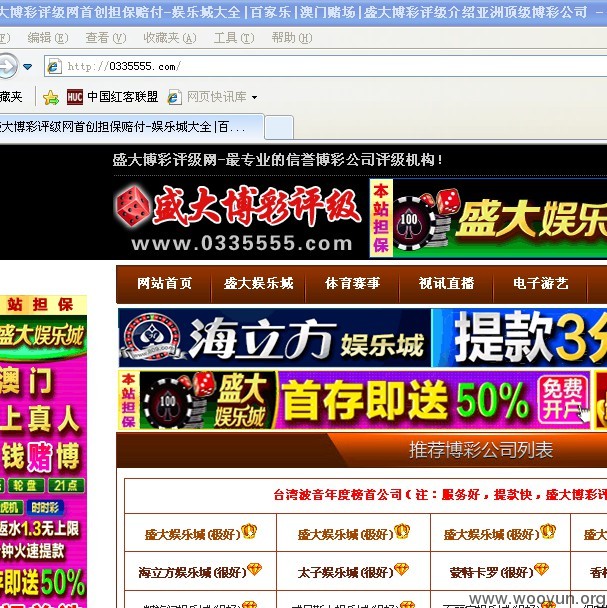This screenshot has height=608, width=607.
Task: Open the 帮助(H) menu
Action: click(x=292, y=38)
